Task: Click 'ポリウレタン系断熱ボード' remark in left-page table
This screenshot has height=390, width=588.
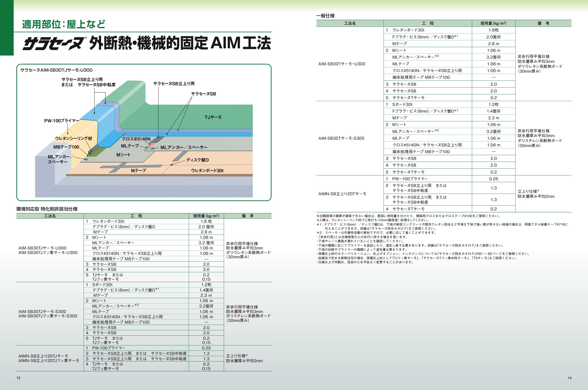Action: point(248,252)
